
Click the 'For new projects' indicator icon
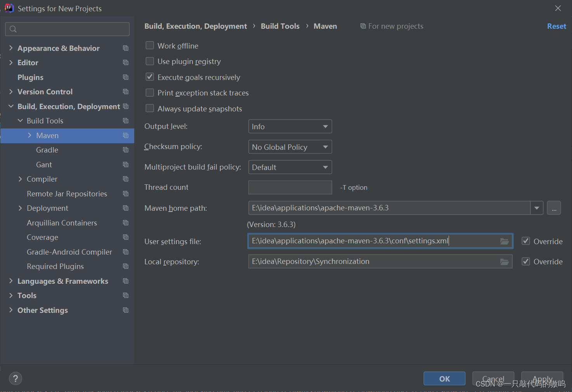(x=363, y=26)
